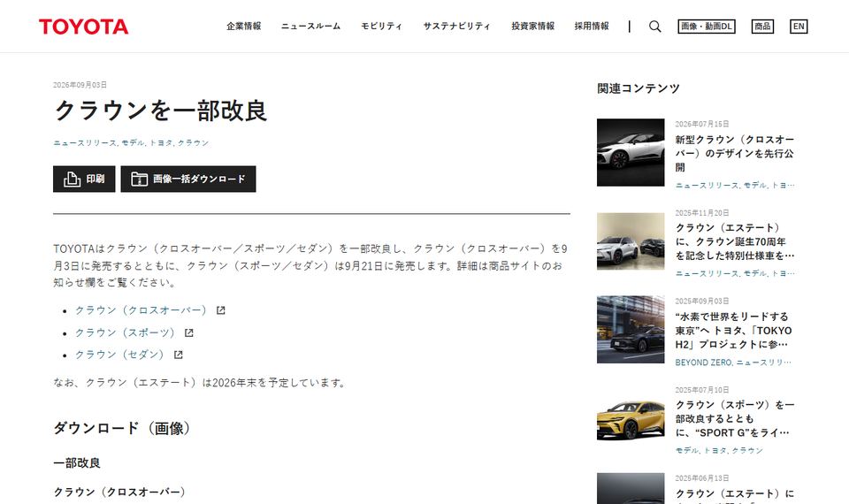849x504 pixels.
Task: Open article “水素で世界をリードする東京”へ
Action: point(734,330)
